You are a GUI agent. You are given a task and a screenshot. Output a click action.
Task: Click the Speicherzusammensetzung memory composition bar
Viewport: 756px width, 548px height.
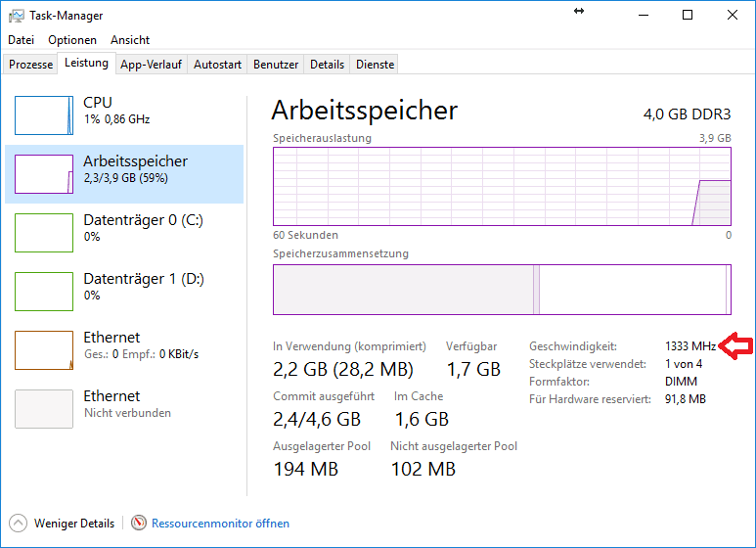502,290
